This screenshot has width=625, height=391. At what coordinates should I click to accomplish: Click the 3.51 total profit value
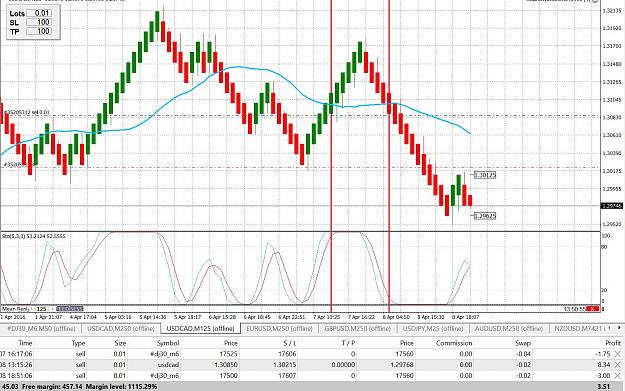tap(603, 387)
